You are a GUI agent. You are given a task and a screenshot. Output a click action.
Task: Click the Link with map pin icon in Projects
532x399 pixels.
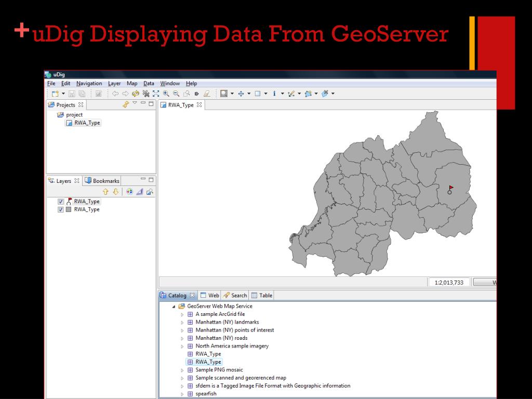[x=126, y=104]
